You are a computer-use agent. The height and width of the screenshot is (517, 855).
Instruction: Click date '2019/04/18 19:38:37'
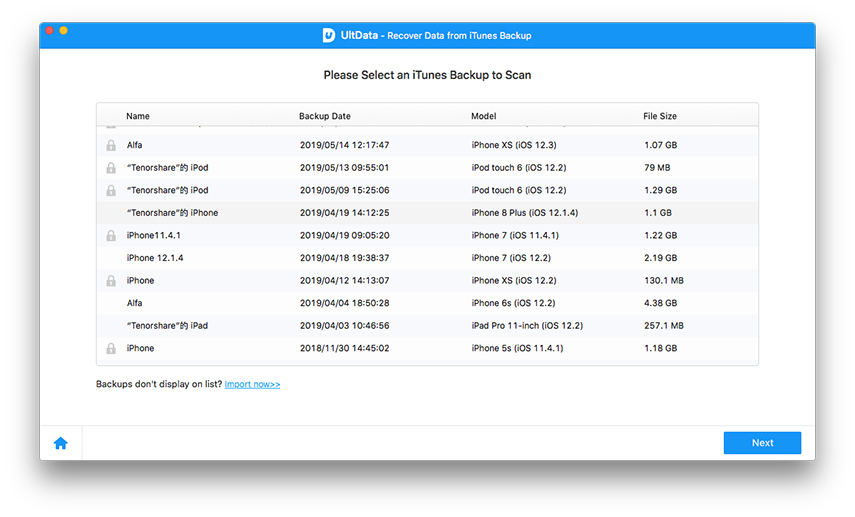coord(345,258)
